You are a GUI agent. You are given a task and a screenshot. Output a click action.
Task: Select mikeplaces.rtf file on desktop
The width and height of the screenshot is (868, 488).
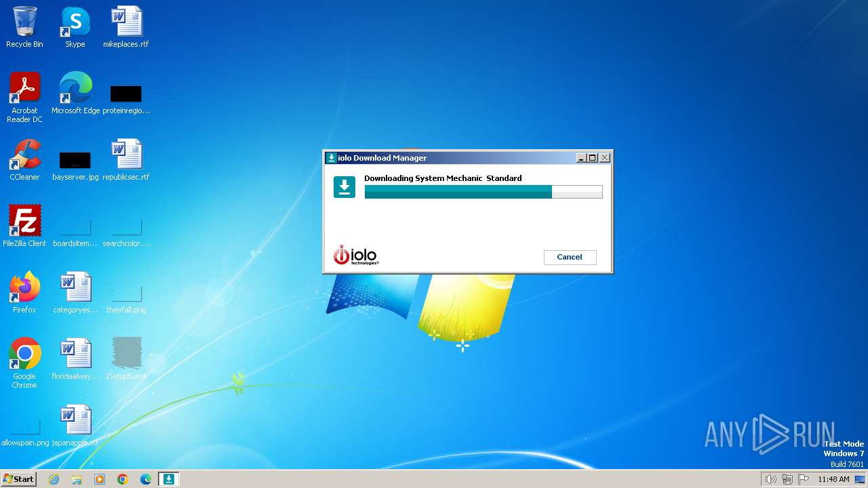(126, 27)
